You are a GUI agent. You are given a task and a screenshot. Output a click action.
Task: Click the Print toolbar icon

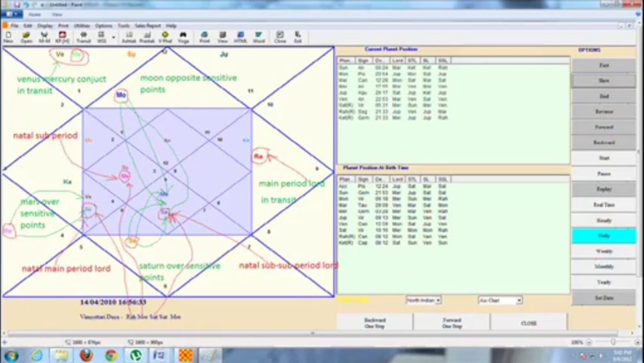pyautogui.click(x=204, y=37)
